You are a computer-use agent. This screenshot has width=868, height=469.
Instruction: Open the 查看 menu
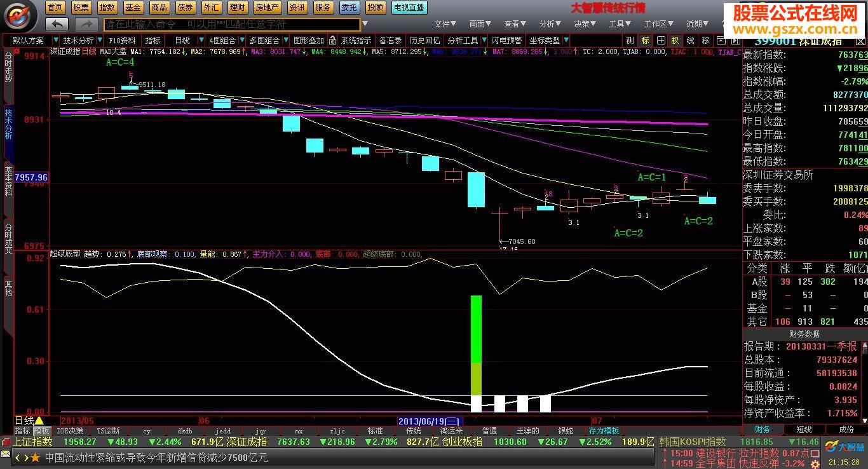coord(515,24)
